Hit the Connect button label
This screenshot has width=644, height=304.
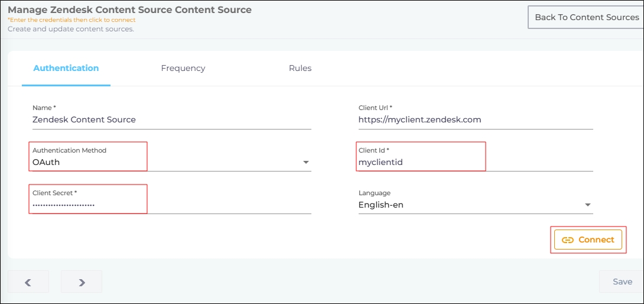(596, 240)
